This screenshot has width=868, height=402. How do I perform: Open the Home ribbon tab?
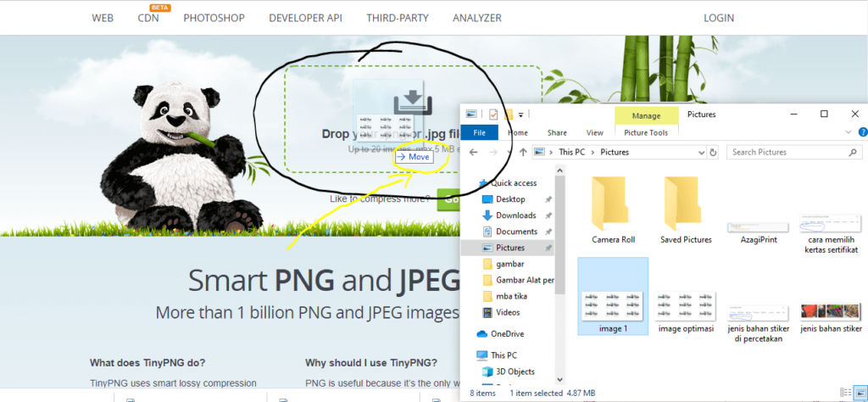pyautogui.click(x=518, y=132)
